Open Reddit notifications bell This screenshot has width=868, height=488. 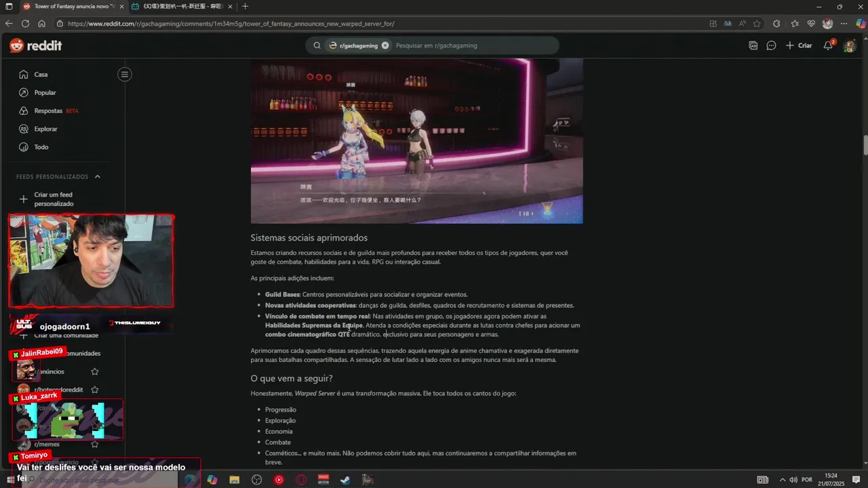[828, 45]
